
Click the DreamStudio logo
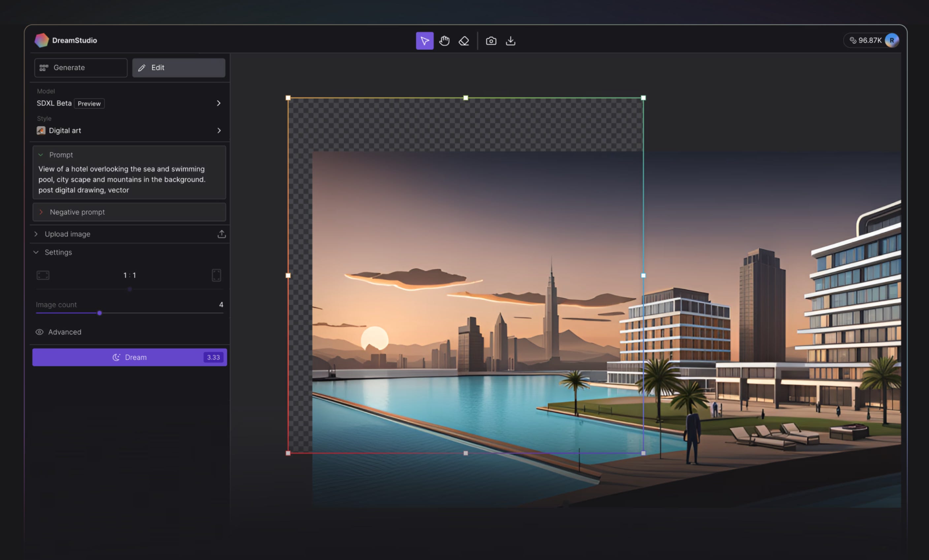click(x=42, y=40)
